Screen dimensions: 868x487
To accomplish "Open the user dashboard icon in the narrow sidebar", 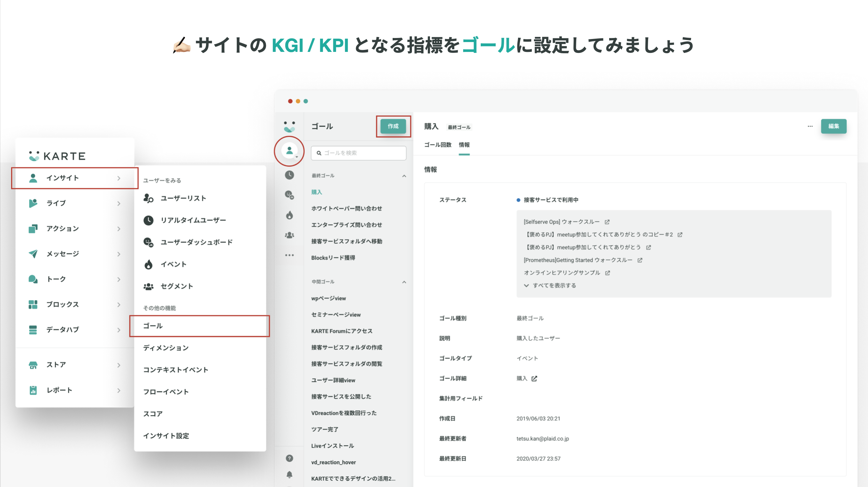I will (289, 195).
